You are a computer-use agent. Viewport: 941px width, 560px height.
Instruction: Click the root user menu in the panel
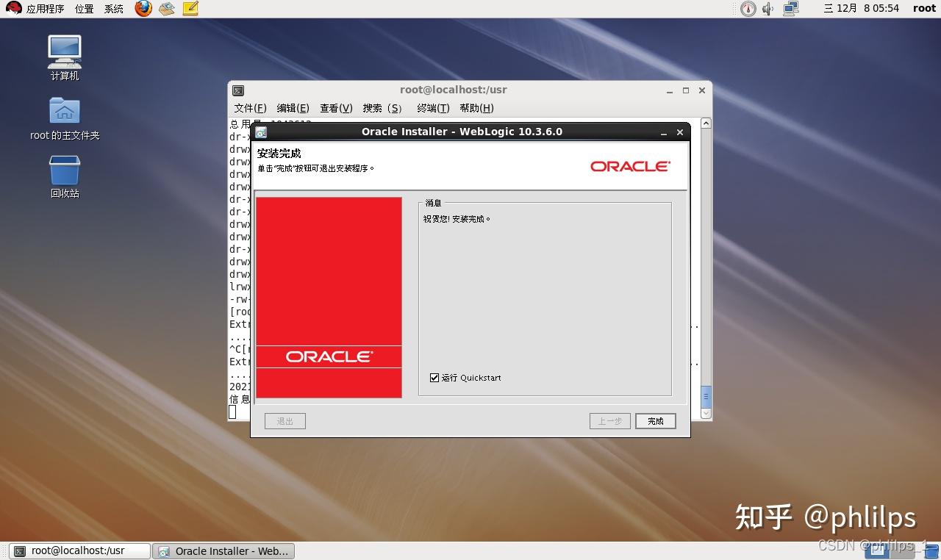point(924,9)
